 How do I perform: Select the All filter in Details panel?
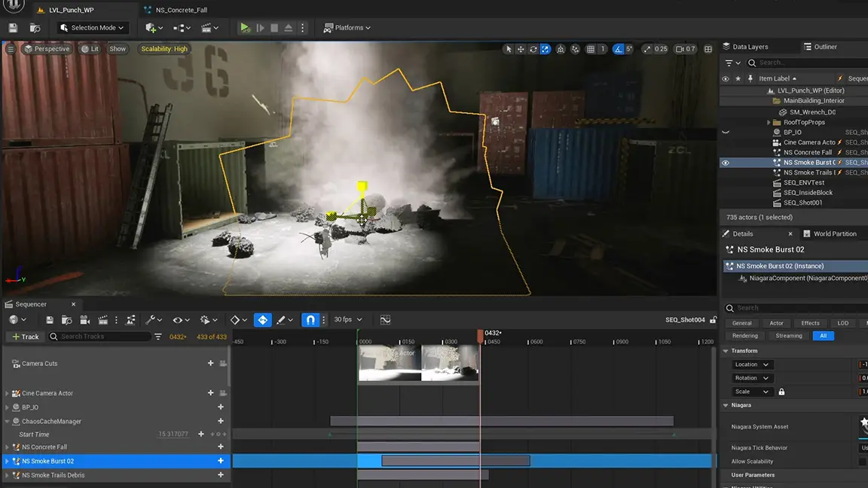(x=824, y=336)
